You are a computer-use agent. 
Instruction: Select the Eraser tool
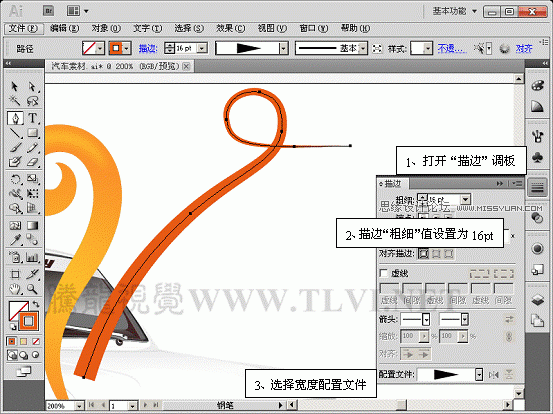(32, 162)
